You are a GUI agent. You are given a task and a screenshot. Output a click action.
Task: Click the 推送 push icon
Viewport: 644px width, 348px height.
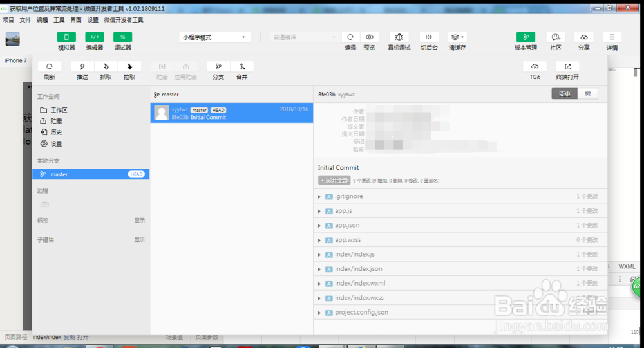(x=82, y=66)
